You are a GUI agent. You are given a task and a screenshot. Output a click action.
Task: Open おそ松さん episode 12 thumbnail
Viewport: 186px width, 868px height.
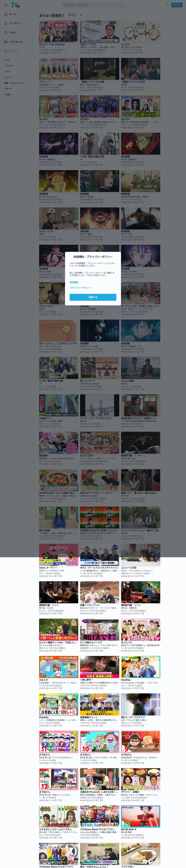tap(59, 779)
